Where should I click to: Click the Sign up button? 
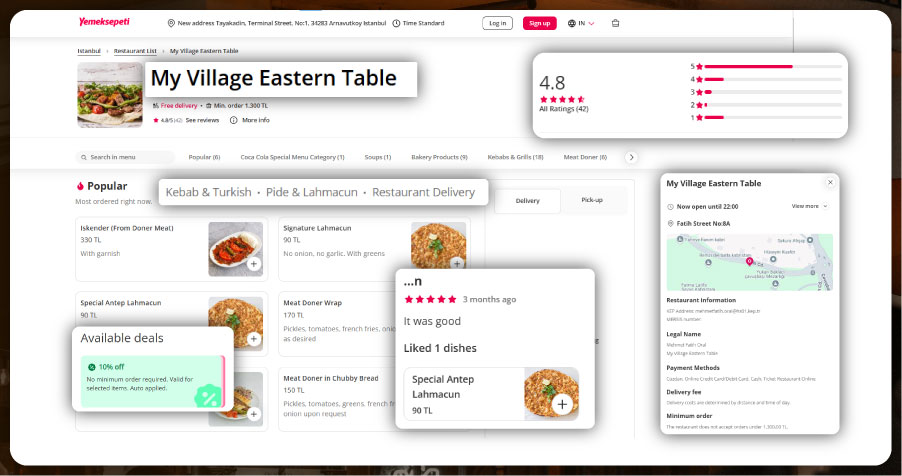coord(539,23)
